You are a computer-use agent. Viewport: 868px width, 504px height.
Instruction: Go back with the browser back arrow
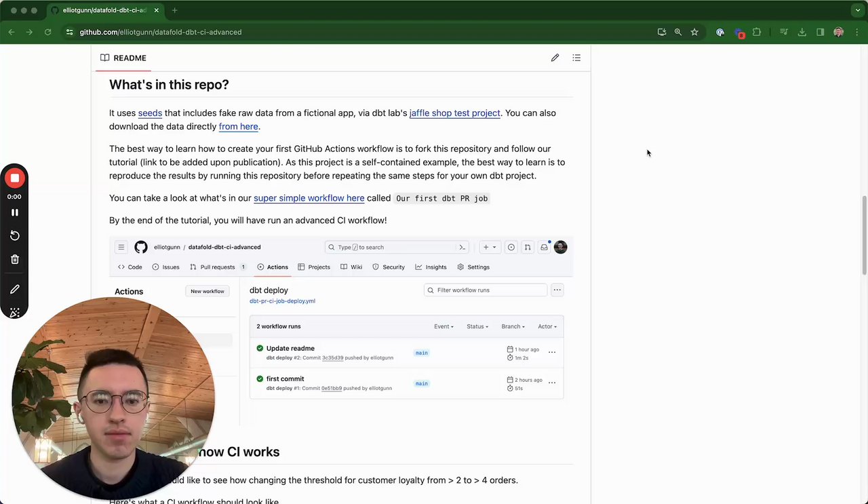(12, 32)
